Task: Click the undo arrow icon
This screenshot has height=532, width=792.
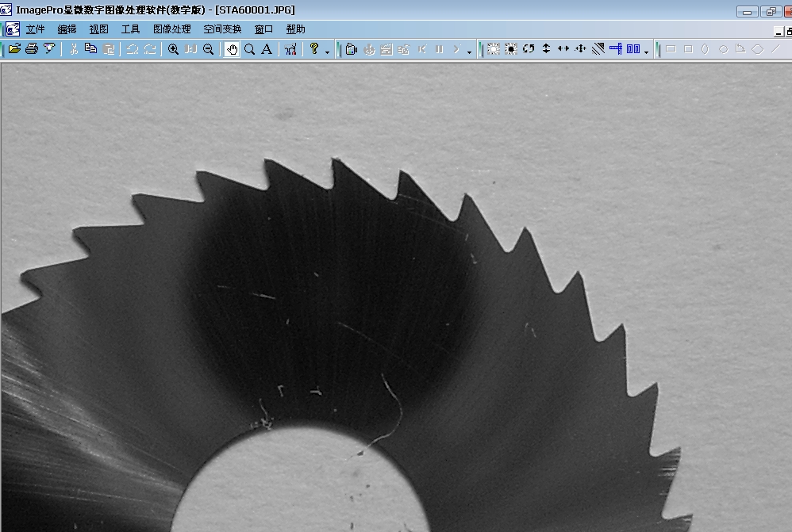Action: tap(133, 49)
